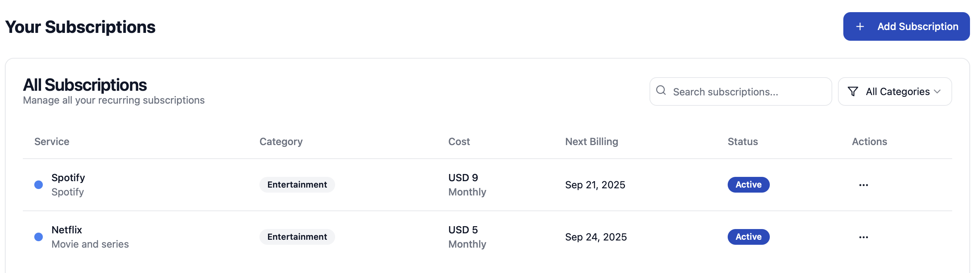This screenshot has height=273, width=980.
Task: Click the filter funnel icon
Action: (853, 91)
